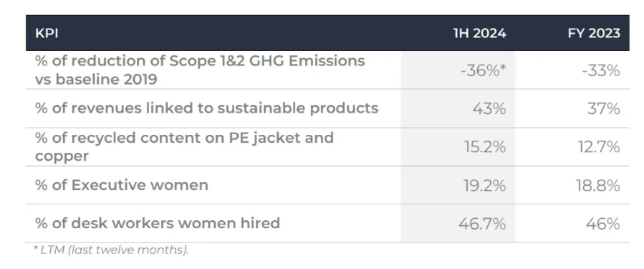
Task: Click the 18.8% value cell
Action: tap(600, 186)
